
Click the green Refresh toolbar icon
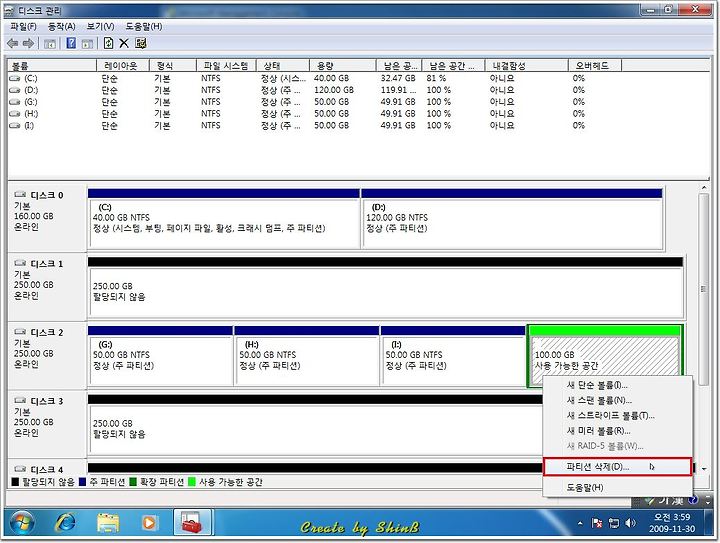point(108,43)
